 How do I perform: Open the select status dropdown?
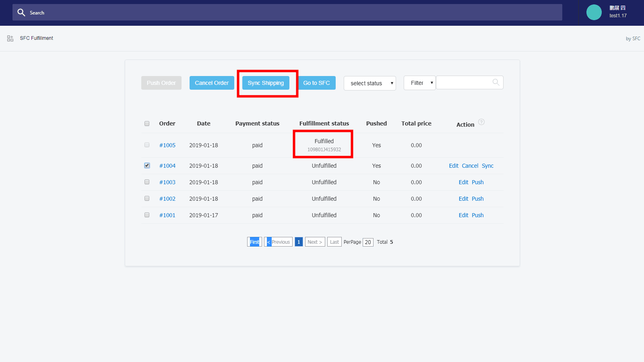pos(369,83)
